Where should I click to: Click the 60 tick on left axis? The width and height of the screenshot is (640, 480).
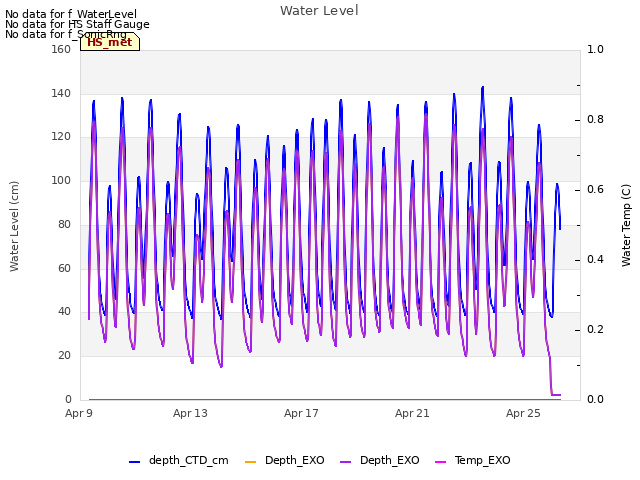click(64, 268)
